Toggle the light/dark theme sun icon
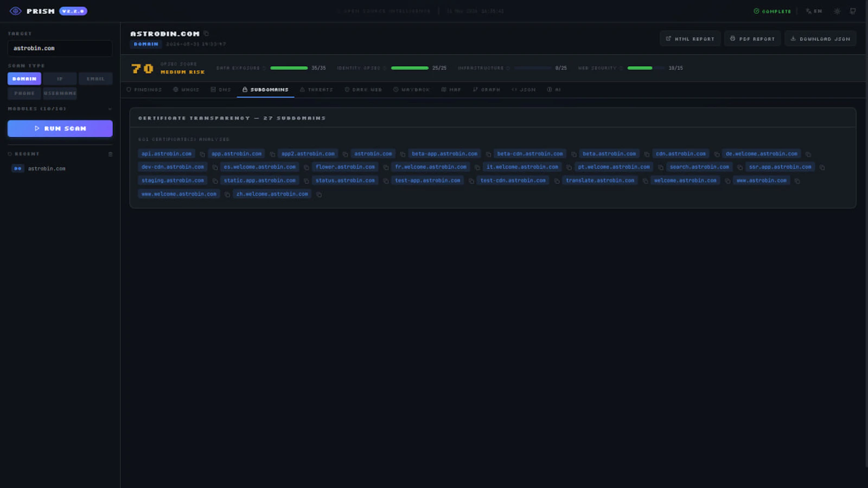Screen dimensions: 868x488 point(837,11)
